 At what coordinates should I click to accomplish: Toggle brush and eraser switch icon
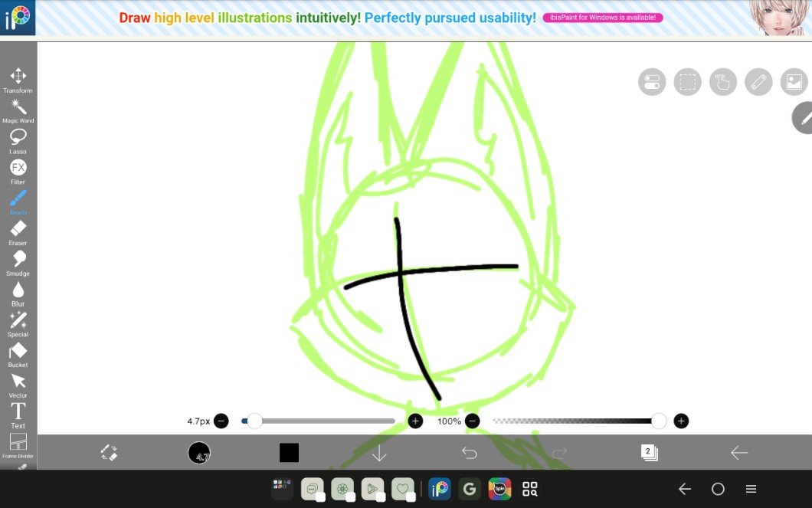point(109,453)
